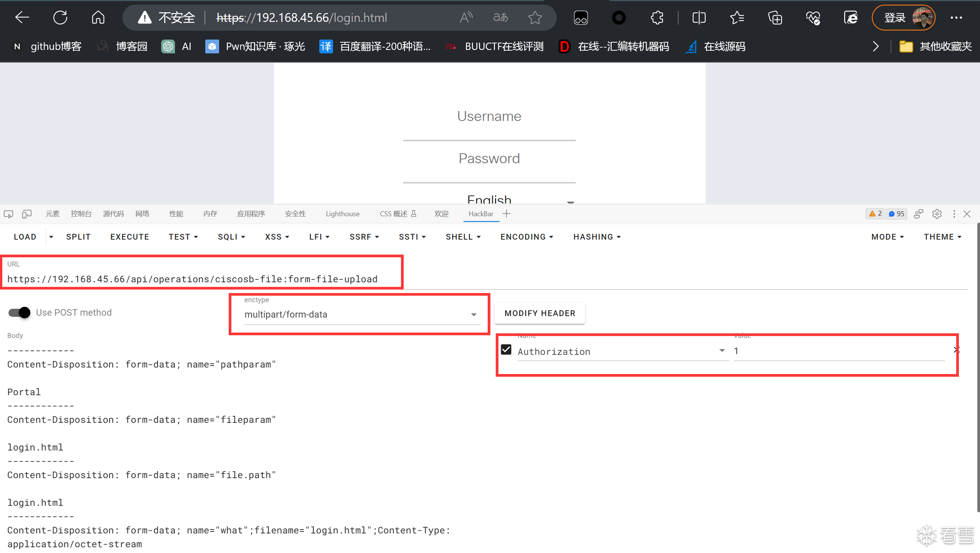Image resolution: width=980 pixels, height=553 pixels.
Task: Add a new DevTools tab with plus icon
Action: [506, 214]
